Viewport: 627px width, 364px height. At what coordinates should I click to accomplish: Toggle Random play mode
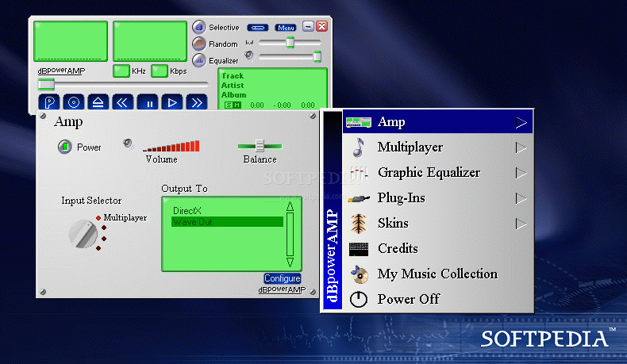[x=198, y=44]
